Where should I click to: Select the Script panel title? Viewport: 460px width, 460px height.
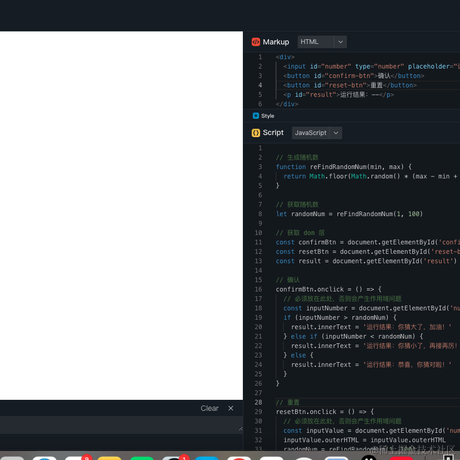(273, 133)
